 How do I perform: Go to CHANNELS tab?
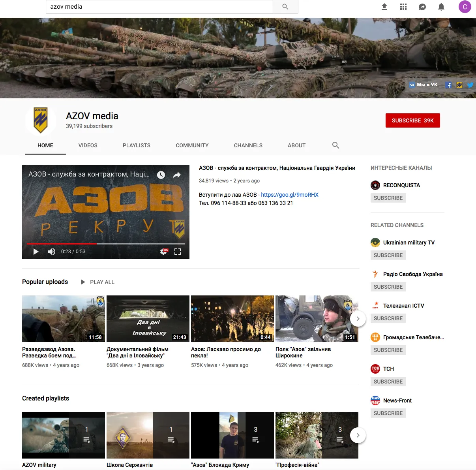248,145
